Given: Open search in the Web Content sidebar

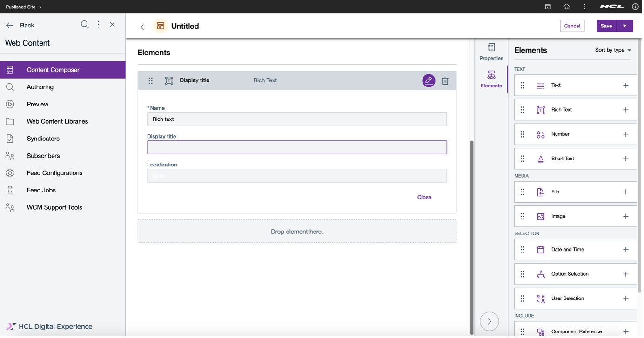Looking at the screenshot, I should tap(85, 24).
